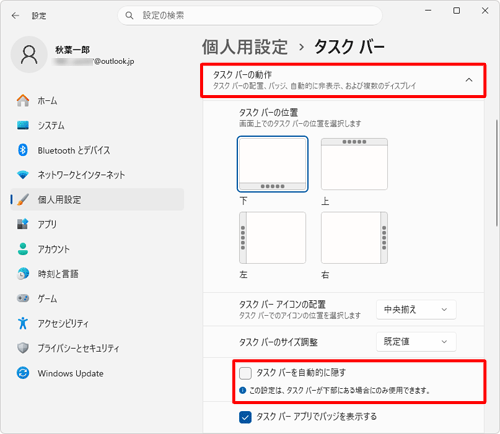Click the blue info icon near この設定は
This screenshot has width=500, height=434.
tap(243, 390)
